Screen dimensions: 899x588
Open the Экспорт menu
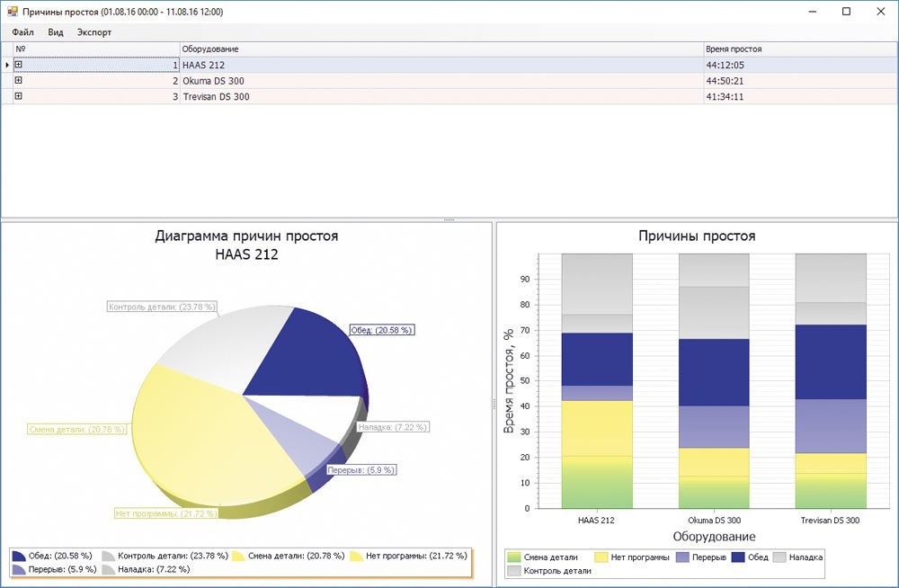tap(94, 32)
